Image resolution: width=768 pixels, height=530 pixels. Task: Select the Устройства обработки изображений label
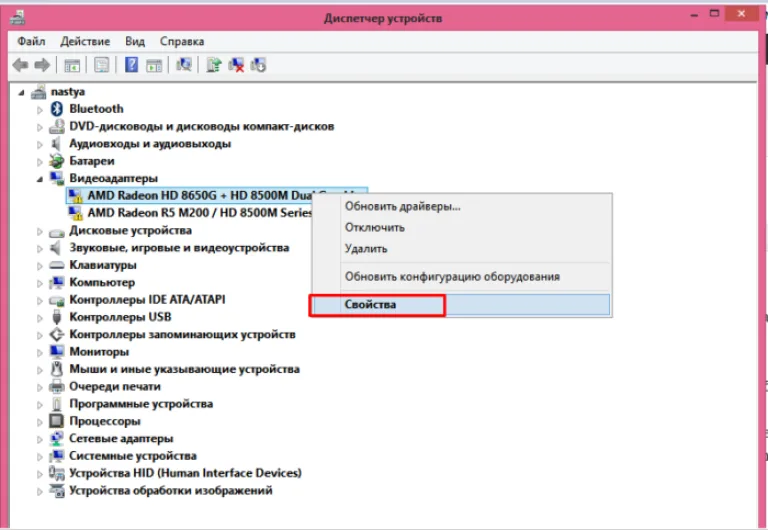(170, 490)
